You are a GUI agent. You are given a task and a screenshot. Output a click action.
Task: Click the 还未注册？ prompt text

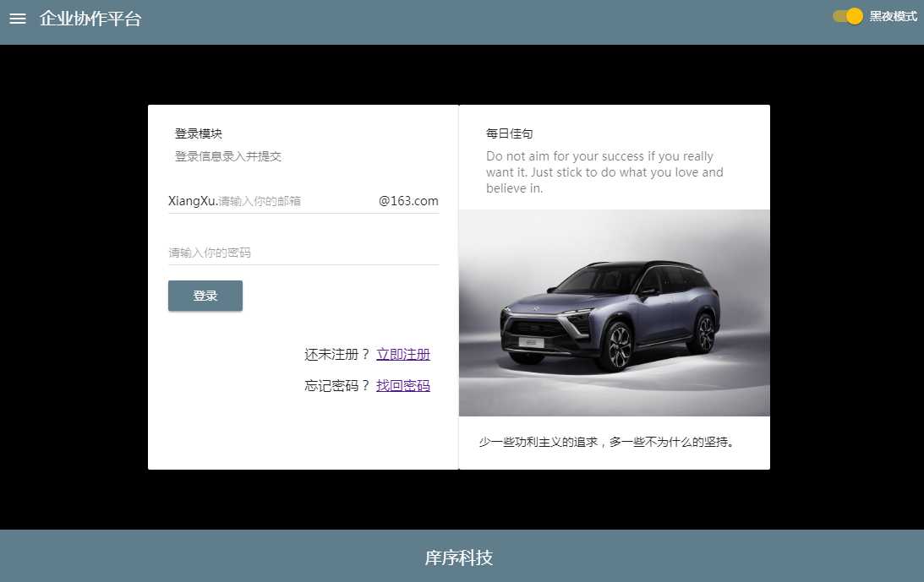pos(337,354)
